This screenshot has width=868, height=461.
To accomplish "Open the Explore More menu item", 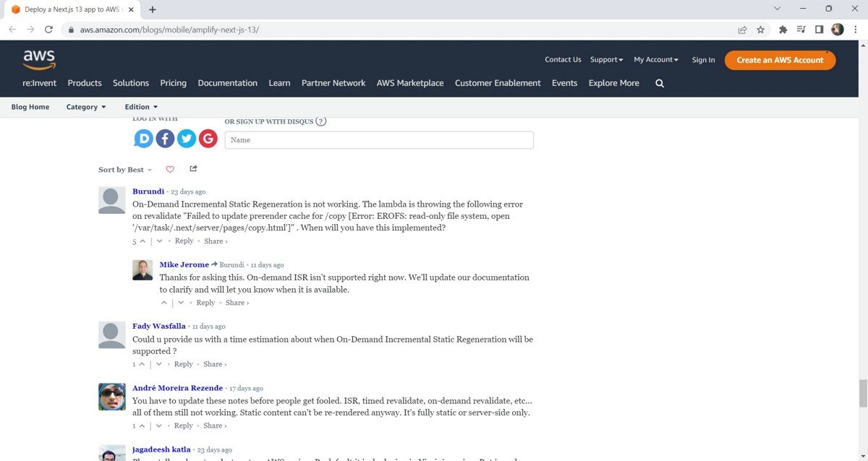I will tap(614, 83).
